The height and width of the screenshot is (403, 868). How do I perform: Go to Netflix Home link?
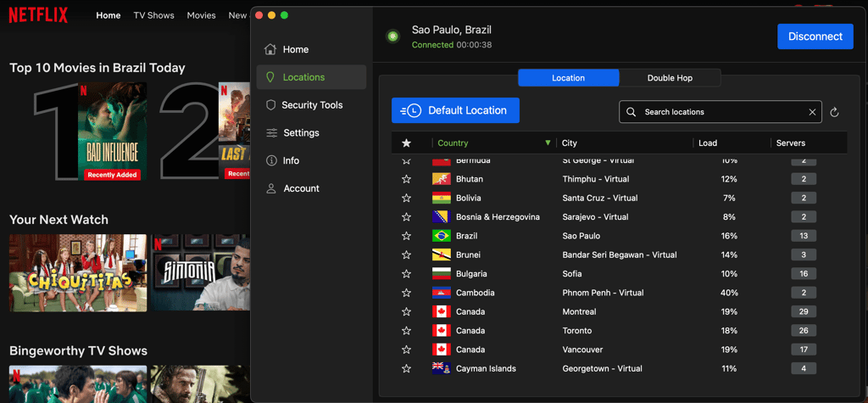coord(108,15)
